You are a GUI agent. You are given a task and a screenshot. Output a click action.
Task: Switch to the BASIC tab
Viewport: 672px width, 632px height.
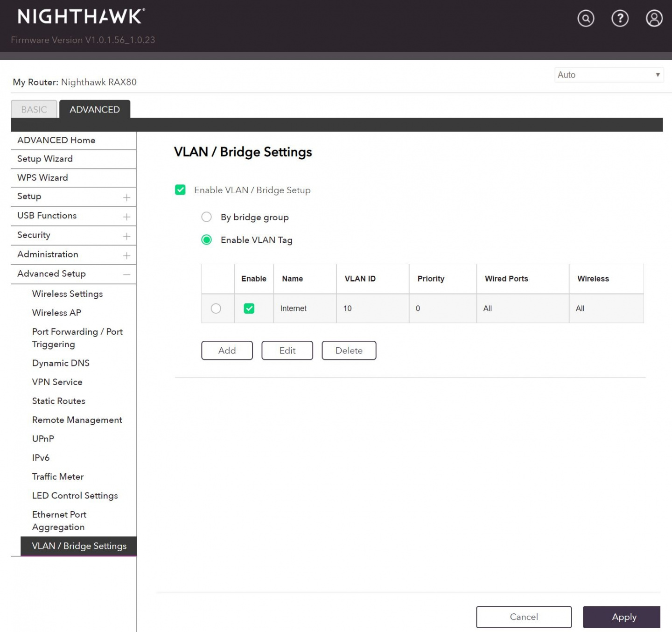coord(34,110)
